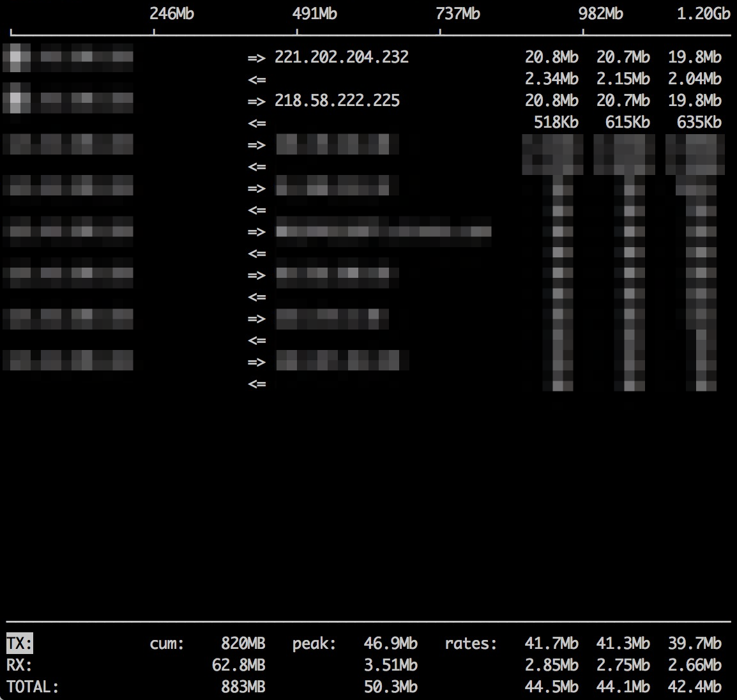Click the => arrow before 218.58.222.225
The image size is (737, 700).
coord(257,102)
